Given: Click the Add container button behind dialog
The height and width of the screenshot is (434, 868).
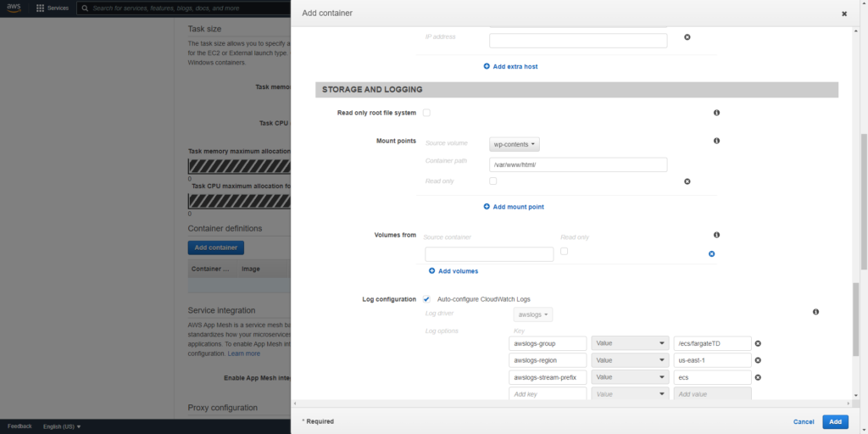Looking at the screenshot, I should [x=216, y=248].
